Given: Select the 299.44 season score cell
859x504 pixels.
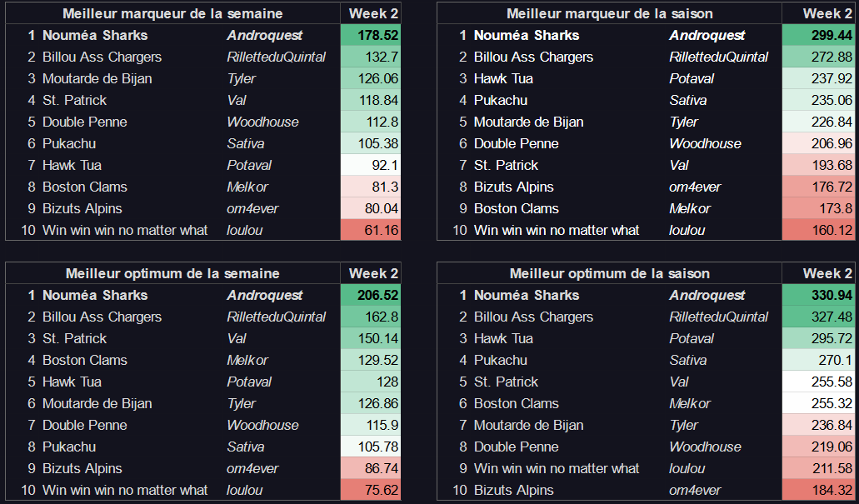Looking at the screenshot, I should click(818, 36).
